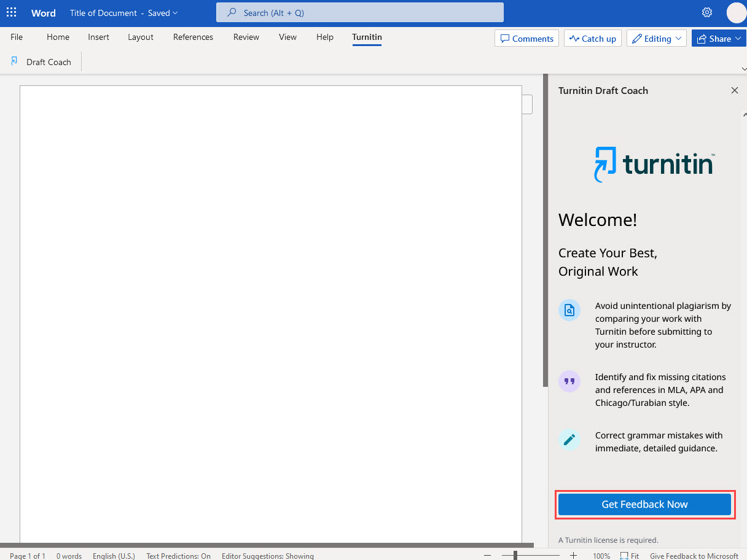Click the search box in the title bar
The width and height of the screenshot is (747, 560).
coord(360,12)
